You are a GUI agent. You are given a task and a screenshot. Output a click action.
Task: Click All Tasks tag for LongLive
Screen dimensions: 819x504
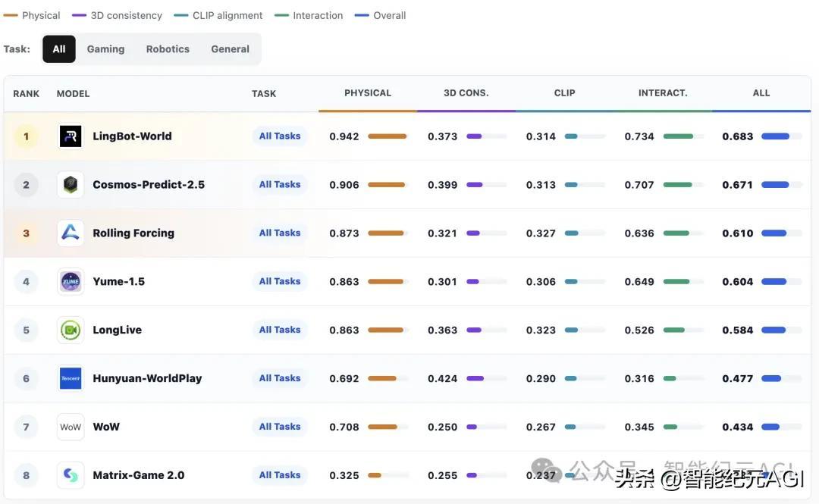coord(280,330)
